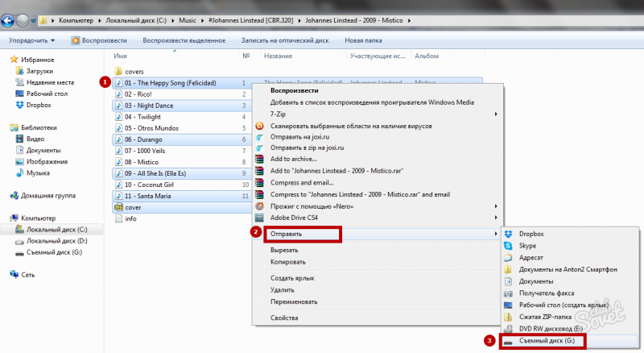Select Съемный диск (G:) in navigation sidebar
This screenshot has width=644, height=353.
click(x=54, y=252)
